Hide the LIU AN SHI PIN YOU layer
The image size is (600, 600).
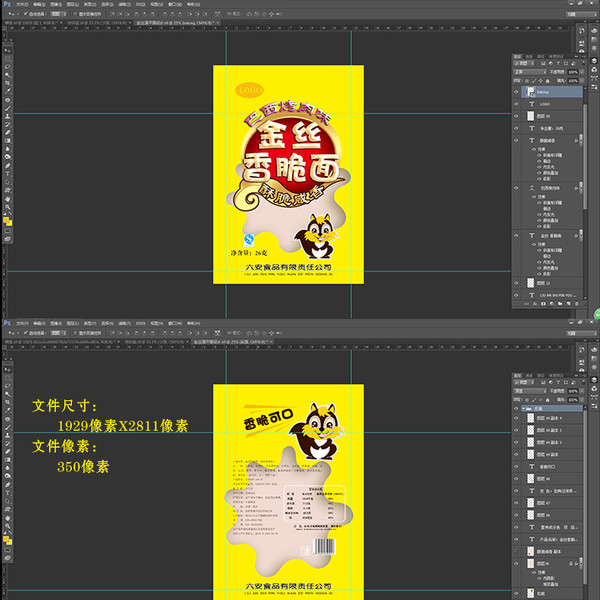(x=516, y=295)
